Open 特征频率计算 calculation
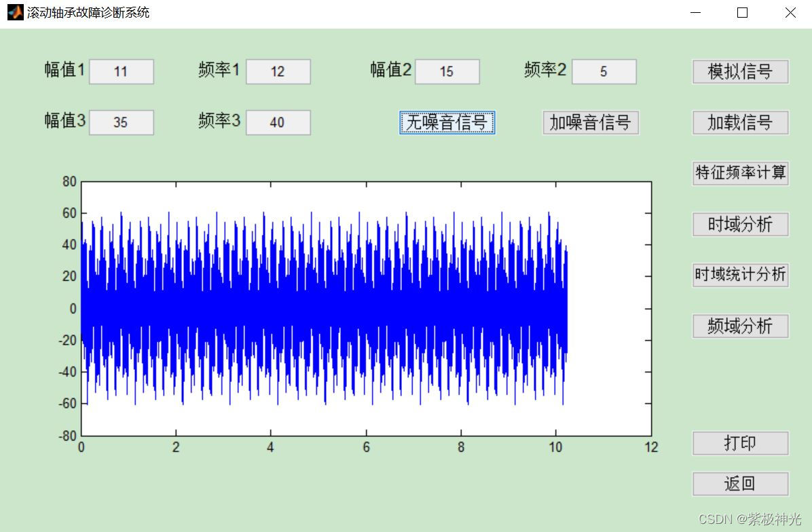812x532 pixels. (741, 173)
